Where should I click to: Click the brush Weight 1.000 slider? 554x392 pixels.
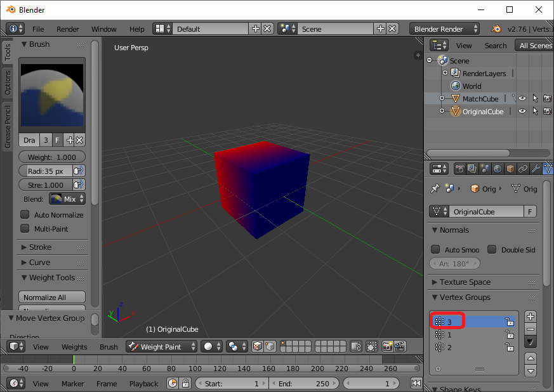(52, 157)
